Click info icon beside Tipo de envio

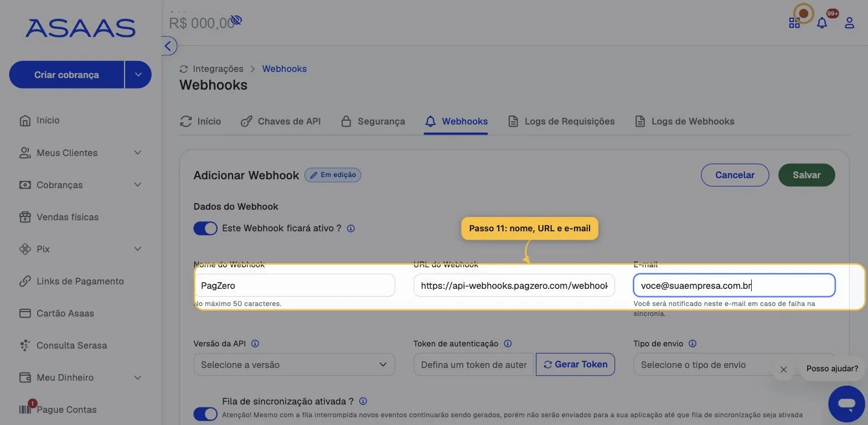pos(692,344)
